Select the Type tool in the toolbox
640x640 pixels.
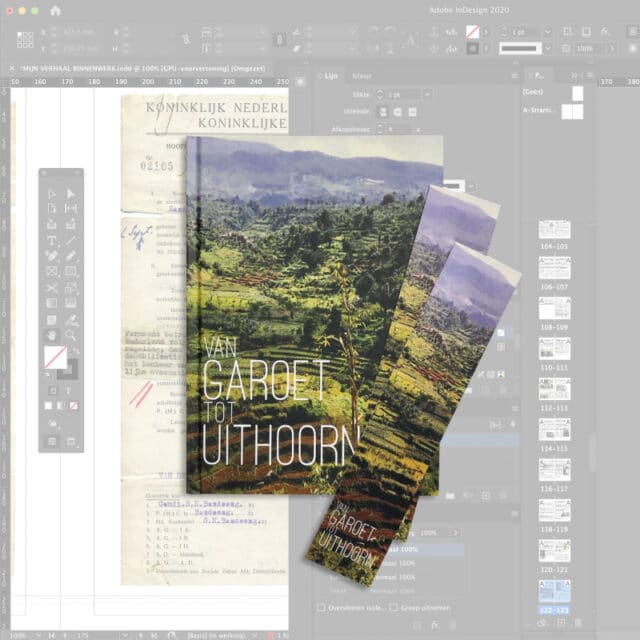point(52,240)
